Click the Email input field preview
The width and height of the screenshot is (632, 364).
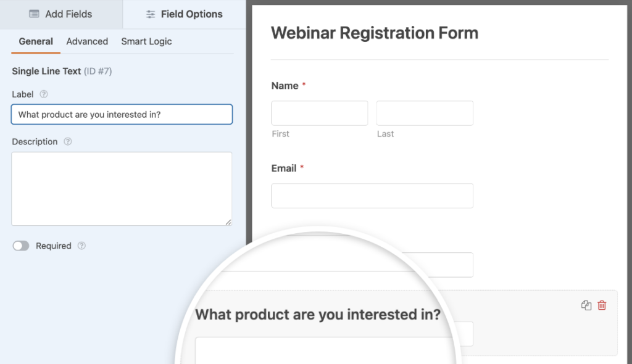372,196
